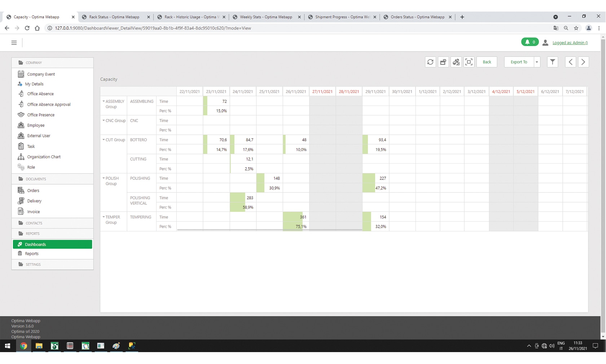Image resolution: width=606 pixels, height=364 pixels.
Task: Open the notifications bell badge
Action: coord(530,42)
